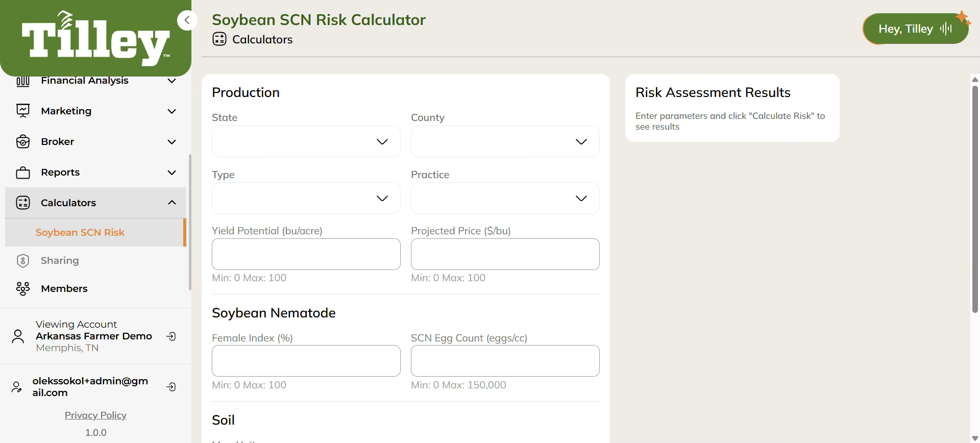Click the Min: 0 Max: 150,000 hint

click(x=458, y=385)
